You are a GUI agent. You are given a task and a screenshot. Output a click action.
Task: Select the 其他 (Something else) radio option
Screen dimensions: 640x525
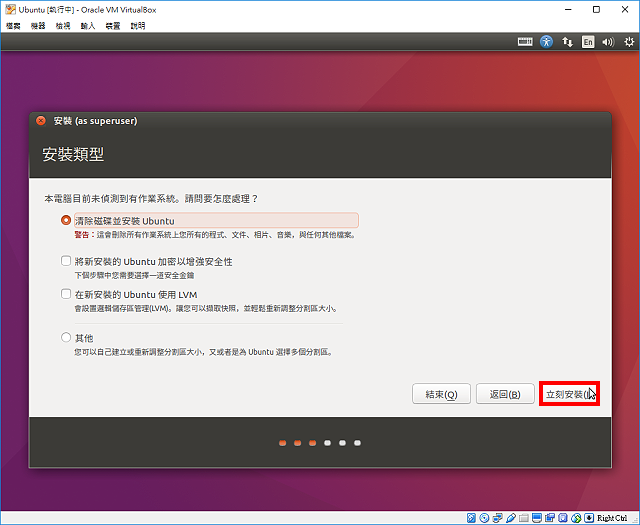coord(66,337)
